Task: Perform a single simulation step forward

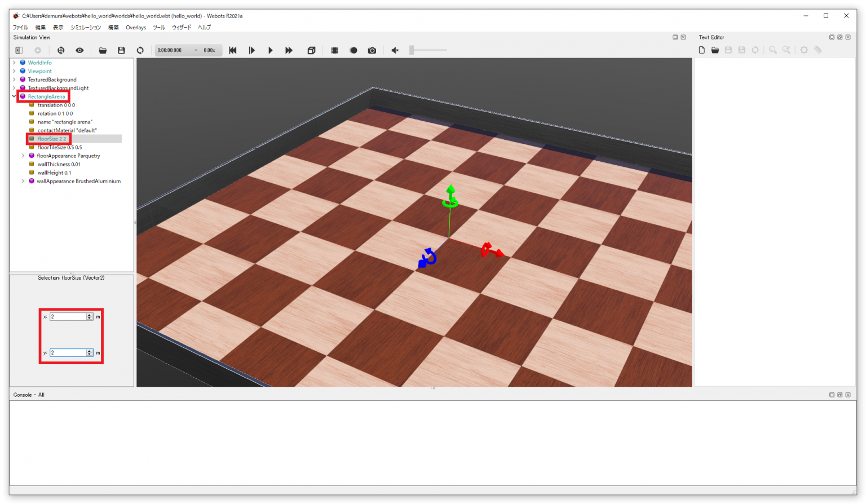Action: [x=252, y=50]
